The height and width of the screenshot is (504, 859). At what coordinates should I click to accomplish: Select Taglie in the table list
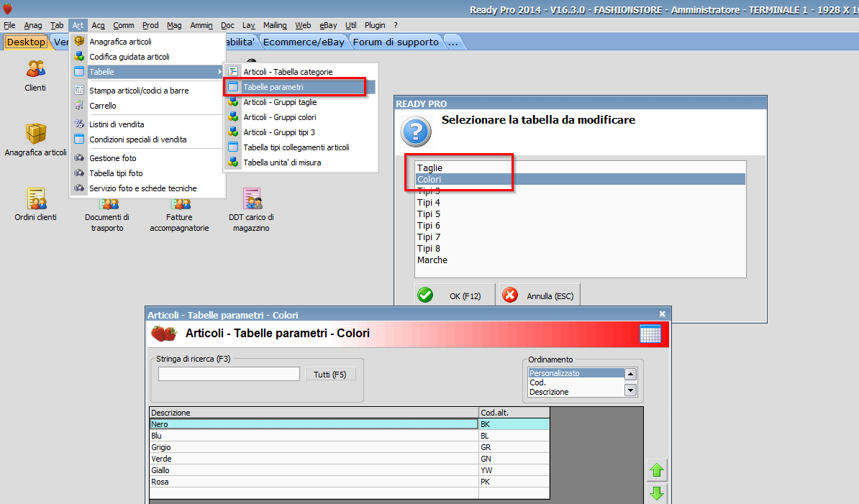tap(580, 168)
